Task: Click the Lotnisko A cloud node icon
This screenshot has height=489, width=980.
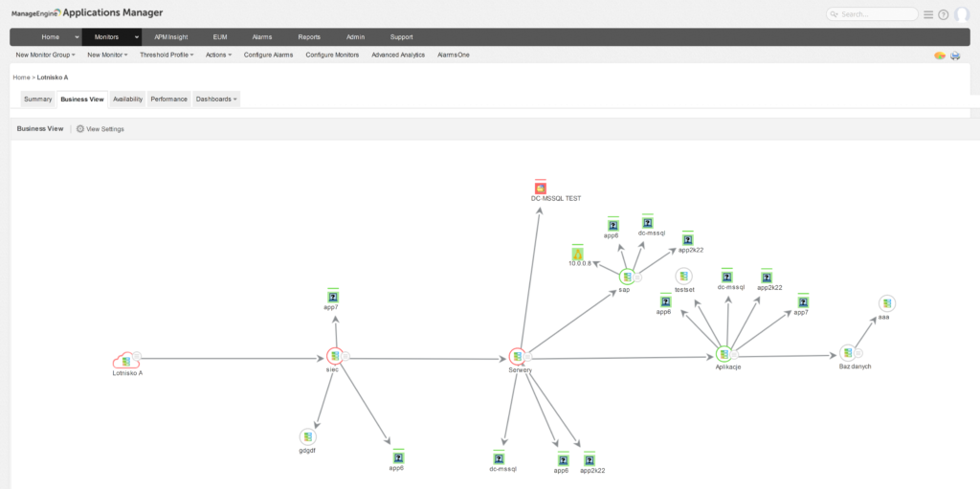Action: tap(125, 359)
